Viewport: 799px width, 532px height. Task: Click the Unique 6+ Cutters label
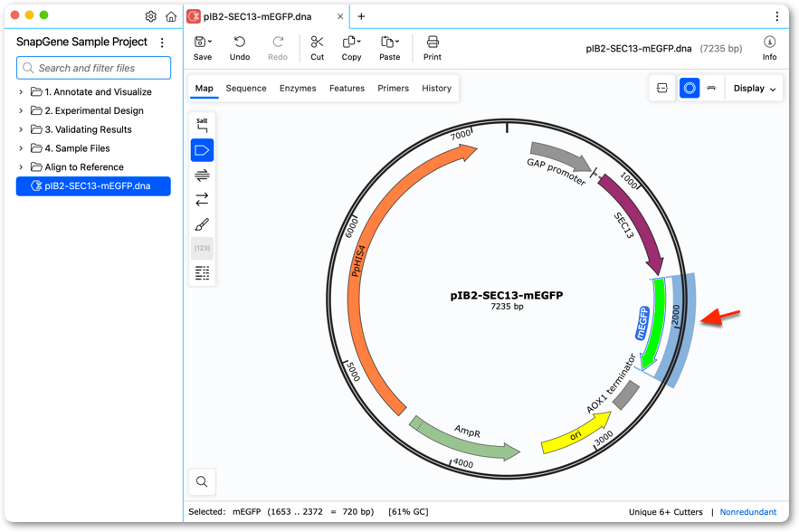tap(665, 511)
